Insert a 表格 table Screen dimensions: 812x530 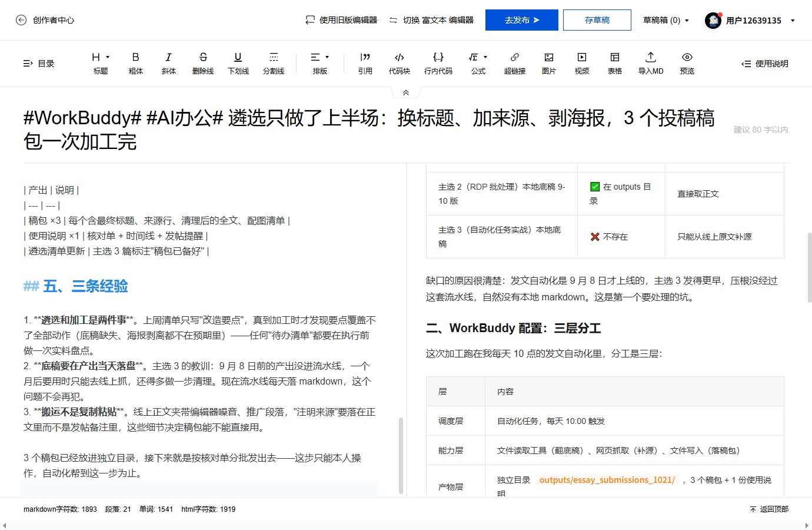coord(615,64)
